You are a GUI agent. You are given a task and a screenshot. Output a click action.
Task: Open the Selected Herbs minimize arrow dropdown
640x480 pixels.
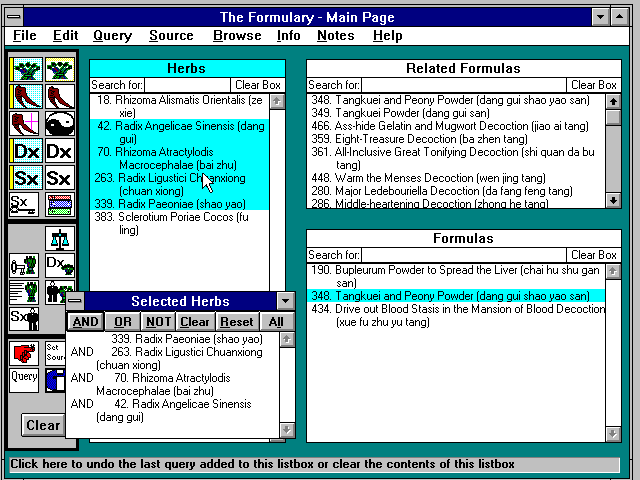[285, 301]
